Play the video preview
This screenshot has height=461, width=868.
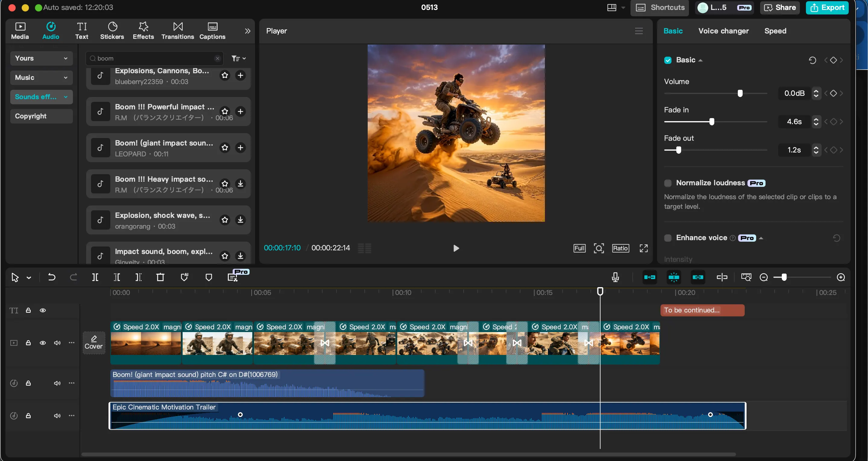tap(456, 248)
